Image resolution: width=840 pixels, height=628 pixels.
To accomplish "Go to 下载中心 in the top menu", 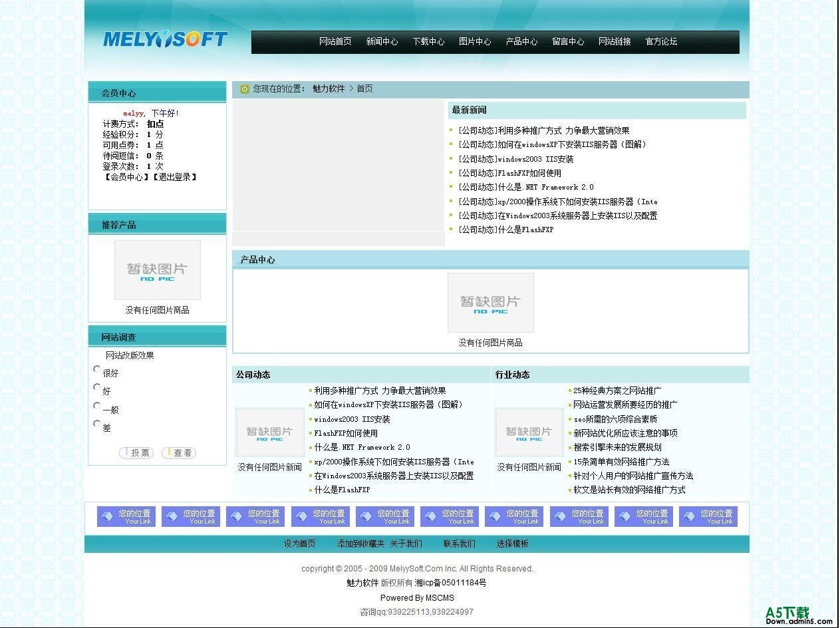I will [428, 41].
